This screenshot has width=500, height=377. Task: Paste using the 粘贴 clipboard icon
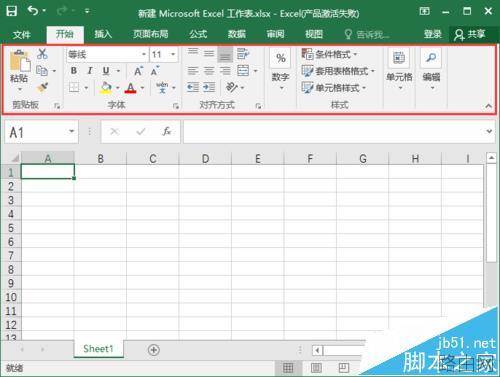pos(19,60)
